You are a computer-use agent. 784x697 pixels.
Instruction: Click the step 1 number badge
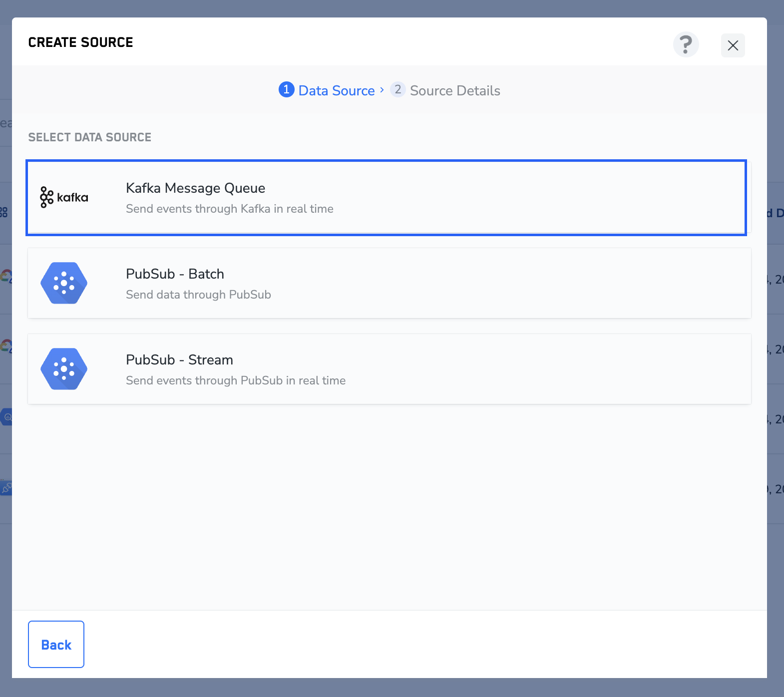click(286, 89)
